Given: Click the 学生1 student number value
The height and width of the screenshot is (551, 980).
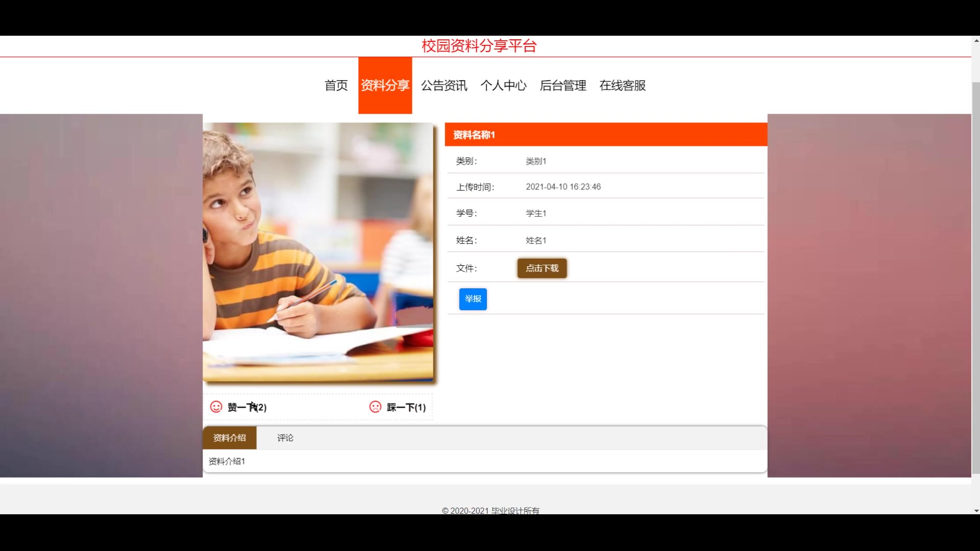Looking at the screenshot, I should click(536, 213).
